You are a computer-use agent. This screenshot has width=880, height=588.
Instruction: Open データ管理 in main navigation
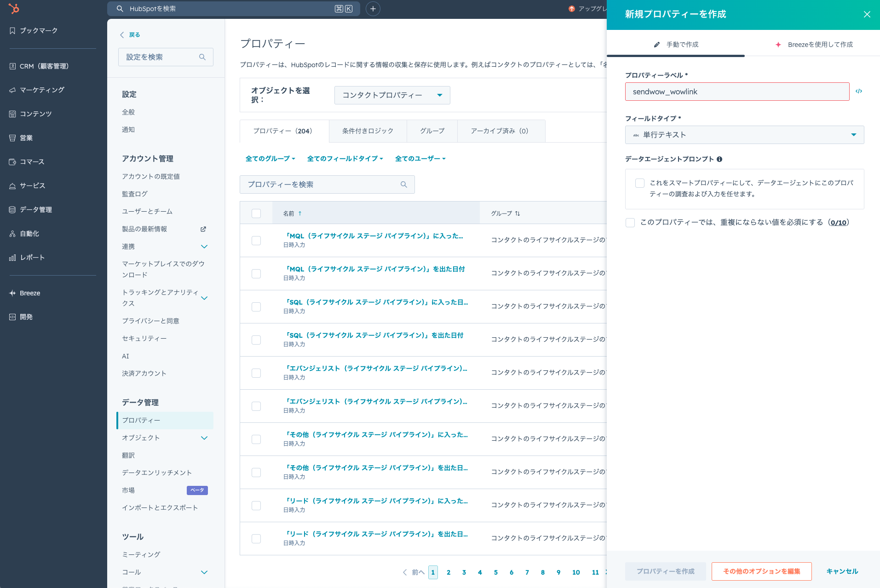point(30,210)
